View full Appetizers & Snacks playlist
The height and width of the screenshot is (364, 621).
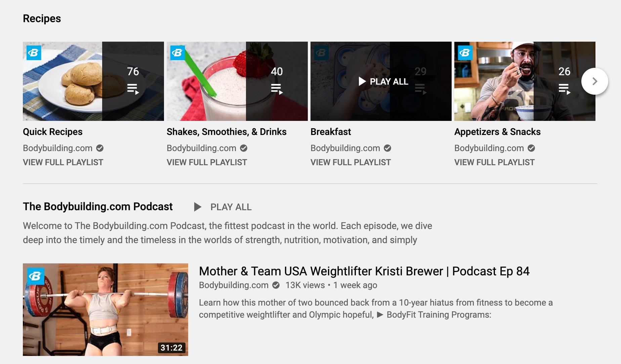495,163
